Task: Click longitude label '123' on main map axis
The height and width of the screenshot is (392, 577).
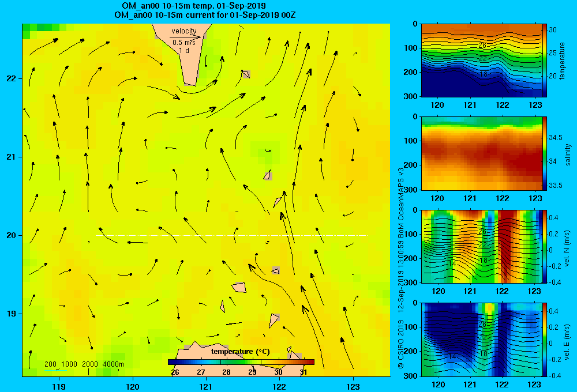Action: pos(353,386)
